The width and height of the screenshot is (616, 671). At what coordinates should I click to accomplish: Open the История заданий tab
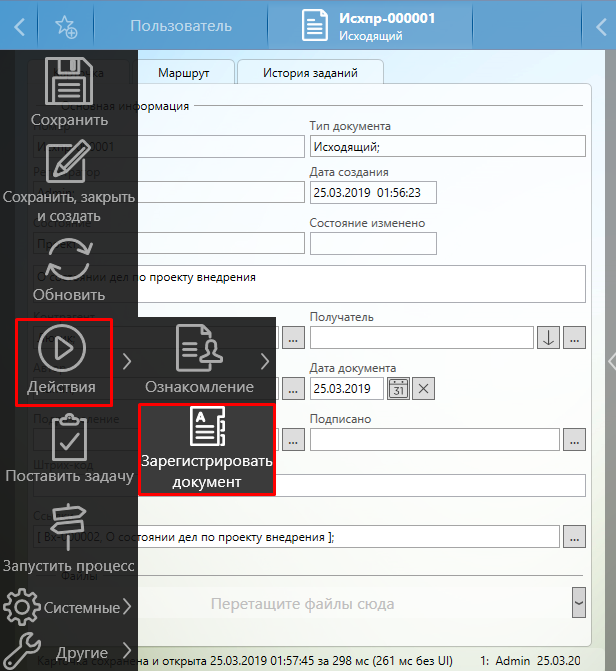pyautogui.click(x=310, y=72)
